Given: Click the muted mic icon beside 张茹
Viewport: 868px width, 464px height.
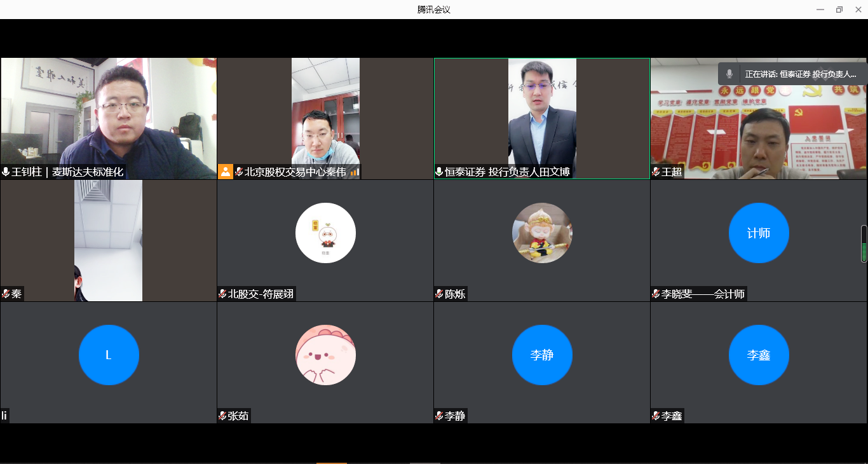Looking at the screenshot, I should point(222,416).
